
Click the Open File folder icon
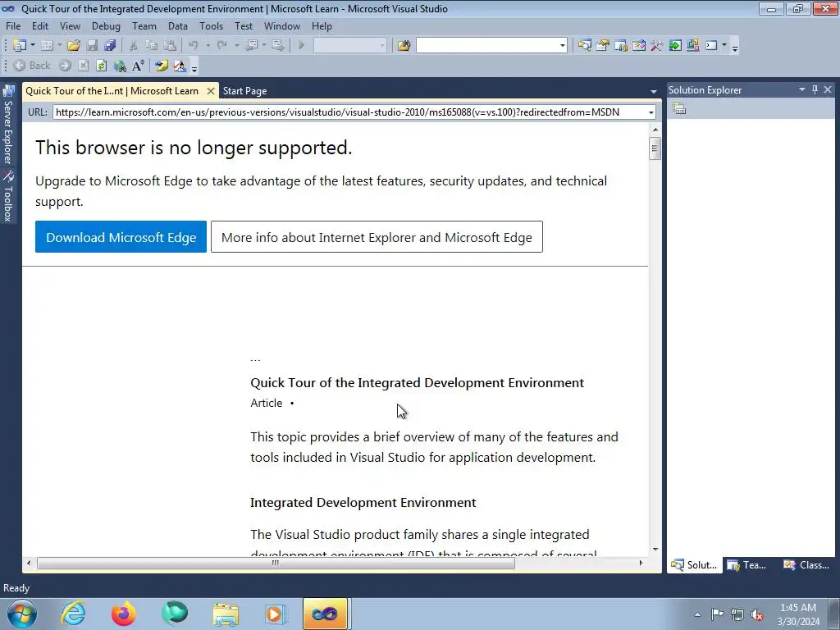tap(74, 46)
